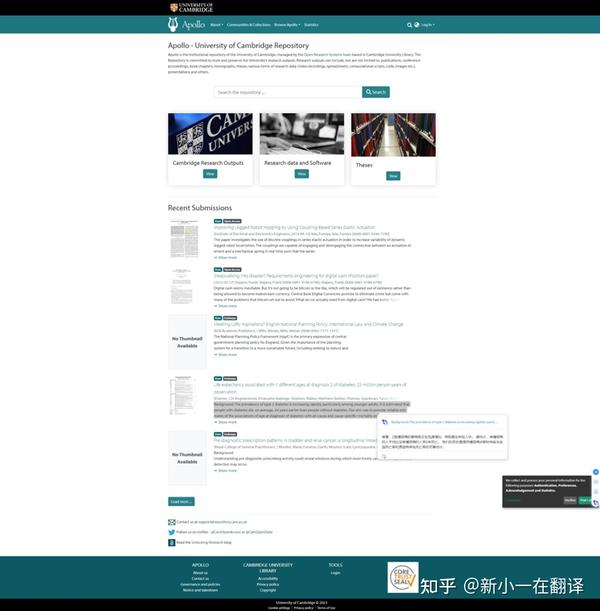The height and width of the screenshot is (611, 600).
Task: Open the pre-diagnostic prescription patterns article title
Action: (x=296, y=440)
